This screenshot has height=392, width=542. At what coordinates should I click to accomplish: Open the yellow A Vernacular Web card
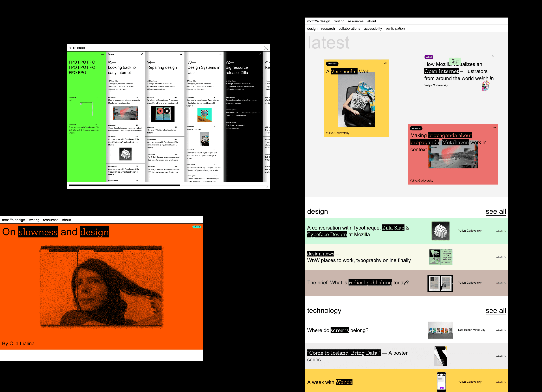coord(356,98)
